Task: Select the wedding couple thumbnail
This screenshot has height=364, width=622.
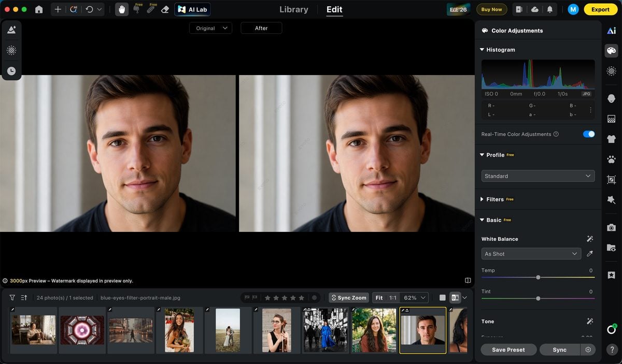Action: point(228,330)
